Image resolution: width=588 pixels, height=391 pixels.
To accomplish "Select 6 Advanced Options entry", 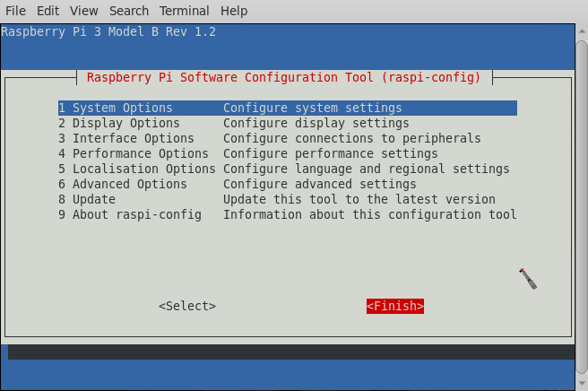I will [x=287, y=184].
